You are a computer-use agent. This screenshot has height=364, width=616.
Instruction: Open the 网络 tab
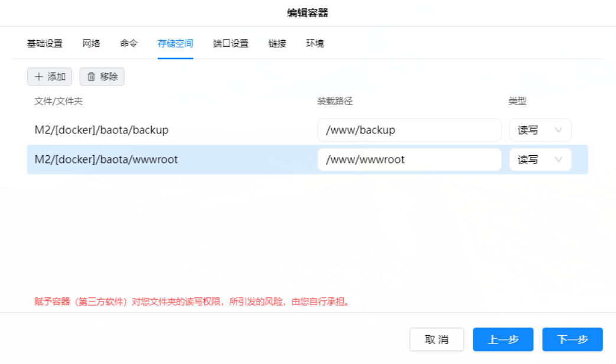click(91, 43)
